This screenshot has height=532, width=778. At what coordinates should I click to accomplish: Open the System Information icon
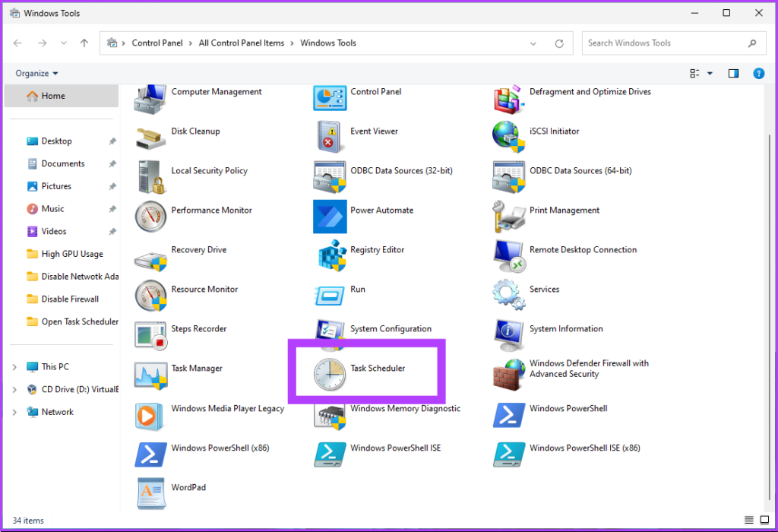[508, 335]
